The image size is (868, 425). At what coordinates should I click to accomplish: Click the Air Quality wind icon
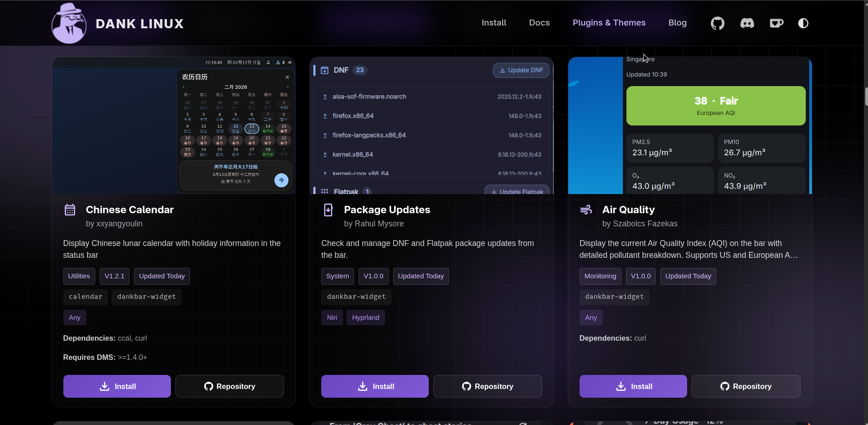tap(587, 210)
